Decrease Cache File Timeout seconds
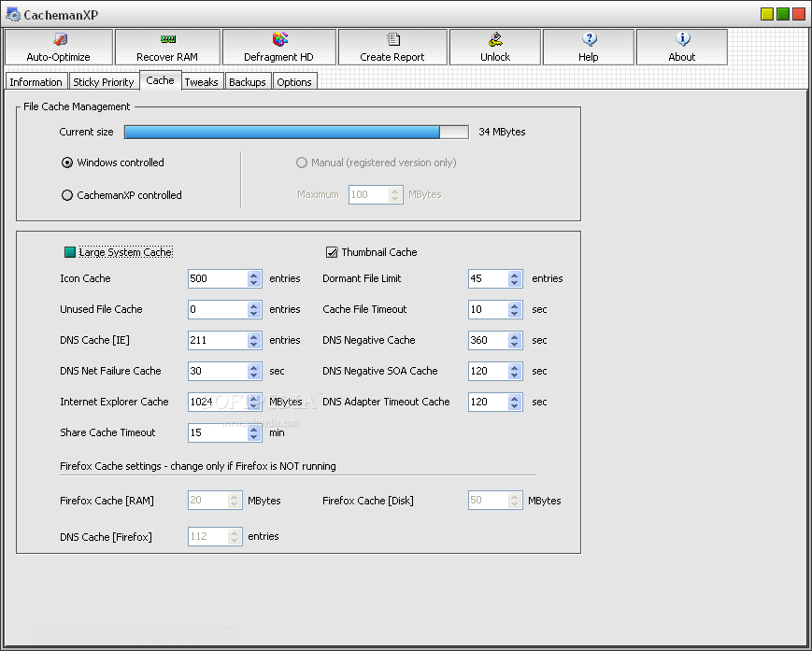 click(x=514, y=313)
